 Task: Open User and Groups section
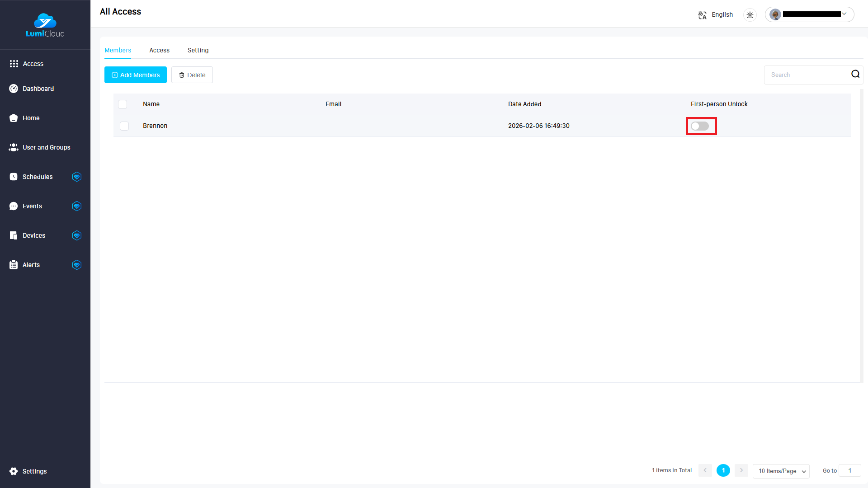click(46, 147)
